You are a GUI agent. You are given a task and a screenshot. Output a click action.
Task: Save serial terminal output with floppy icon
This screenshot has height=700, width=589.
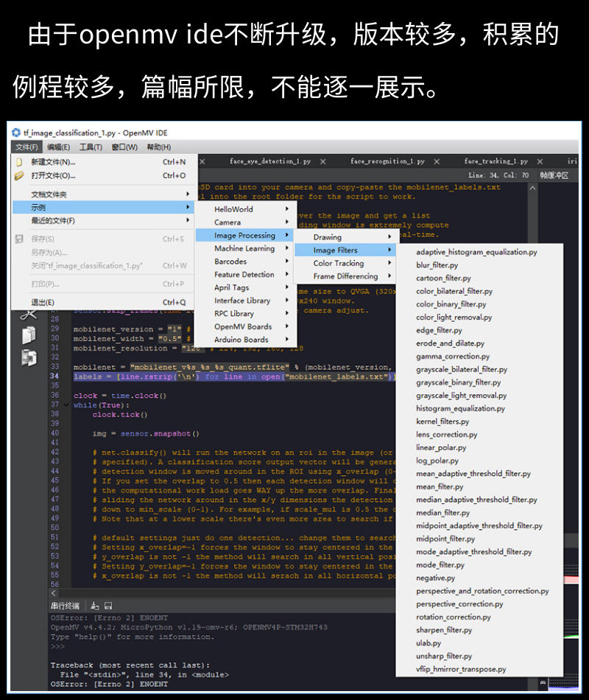[108, 606]
